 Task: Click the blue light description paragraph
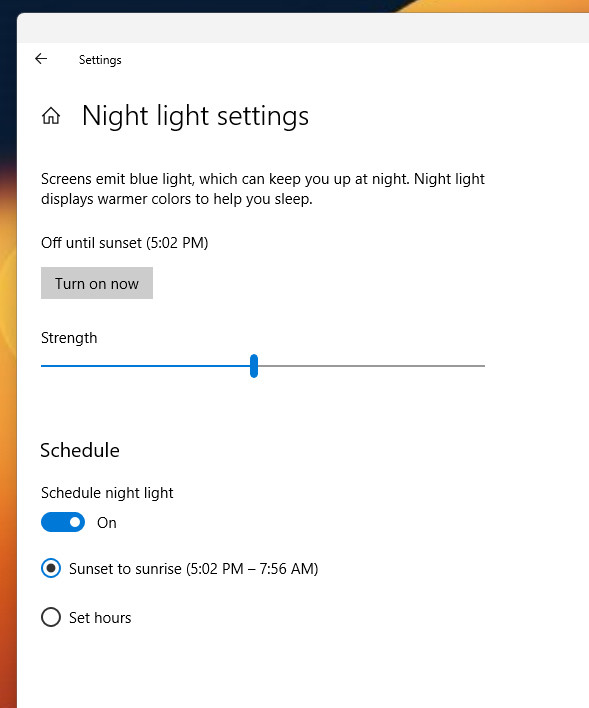pyautogui.click(x=263, y=189)
